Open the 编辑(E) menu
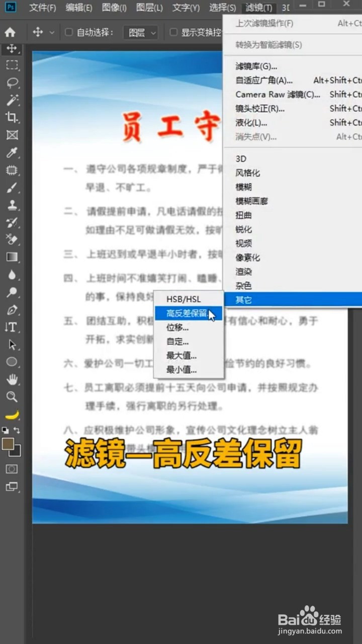Image resolution: width=362 pixels, height=644 pixels. coord(79,8)
